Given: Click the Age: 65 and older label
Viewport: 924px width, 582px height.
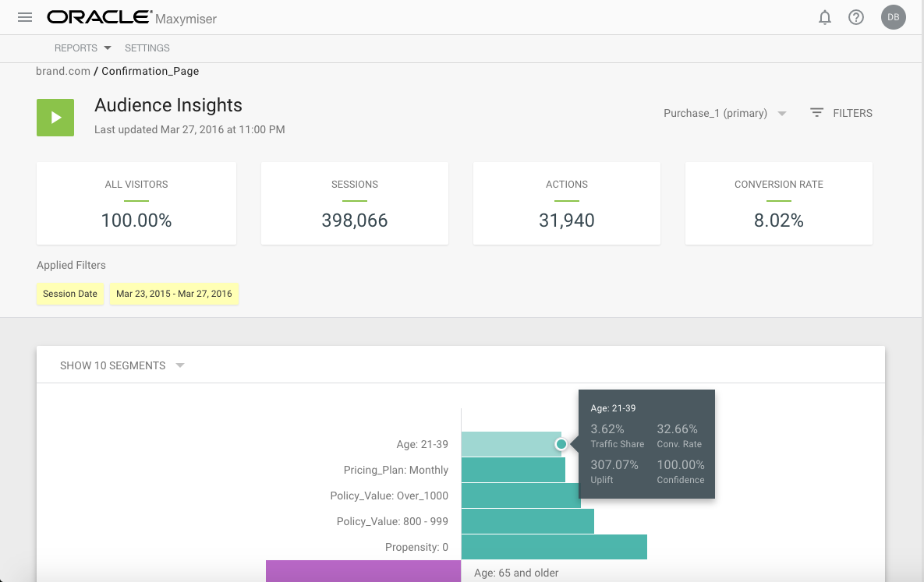Looking at the screenshot, I should coord(516,573).
